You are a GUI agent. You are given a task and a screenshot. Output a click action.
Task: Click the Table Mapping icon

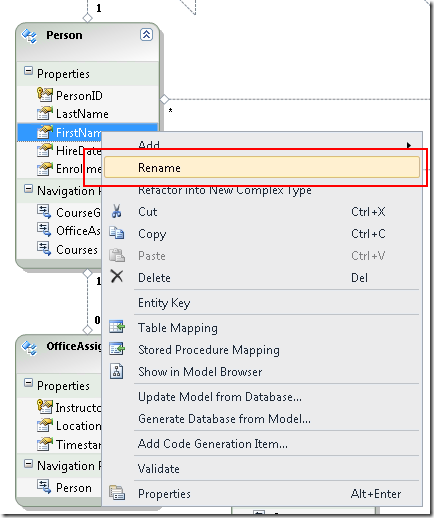coord(117,327)
